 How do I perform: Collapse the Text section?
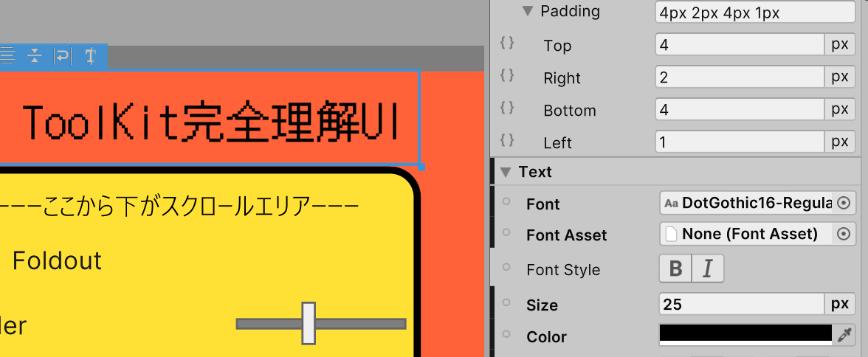[x=505, y=172]
